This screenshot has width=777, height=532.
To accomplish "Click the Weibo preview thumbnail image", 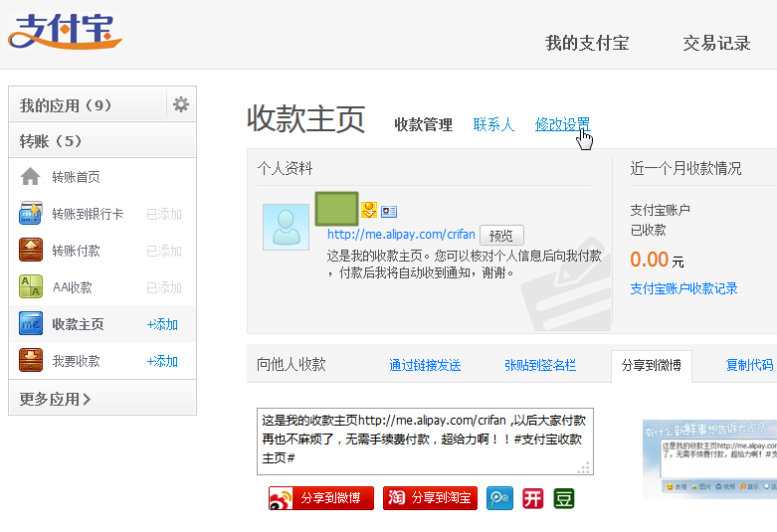I will coord(709,459).
